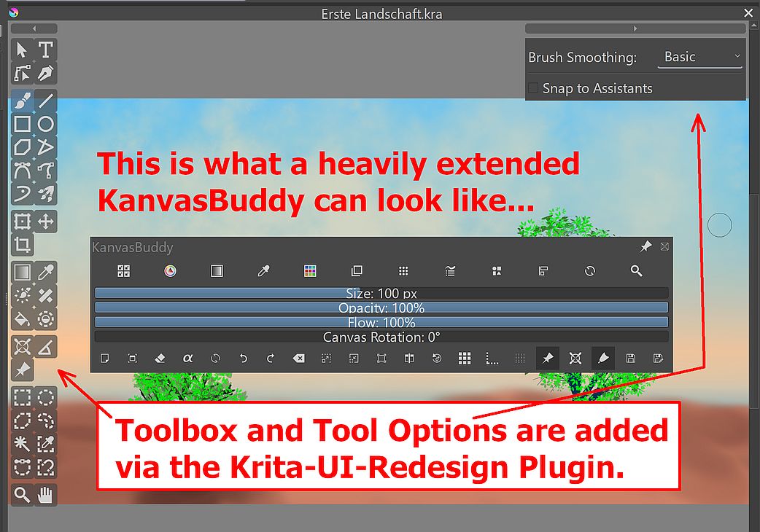Select the Elliptical Selection tool
Viewport: 760px width, 532px height.
[x=45, y=397]
